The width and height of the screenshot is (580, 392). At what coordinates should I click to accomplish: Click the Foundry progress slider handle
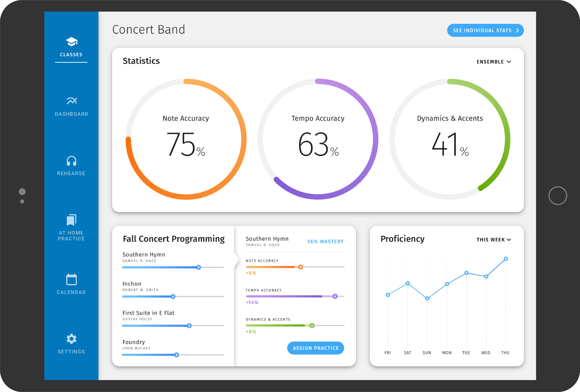[x=176, y=355]
